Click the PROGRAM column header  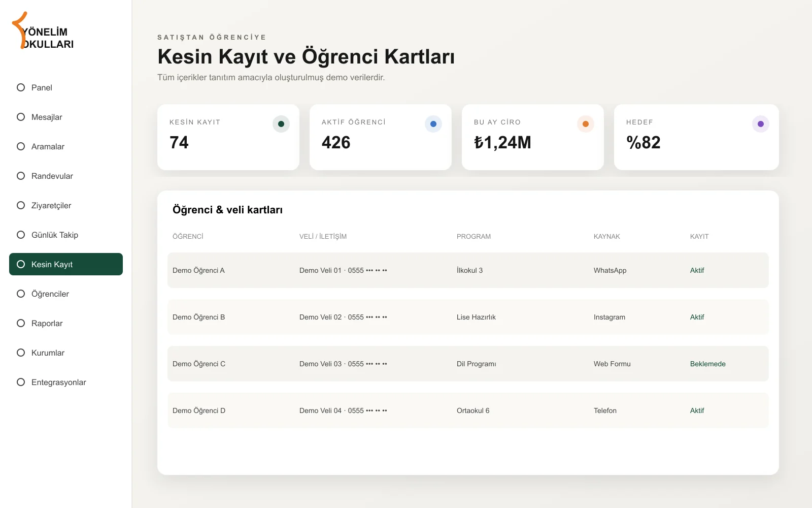[x=473, y=236]
